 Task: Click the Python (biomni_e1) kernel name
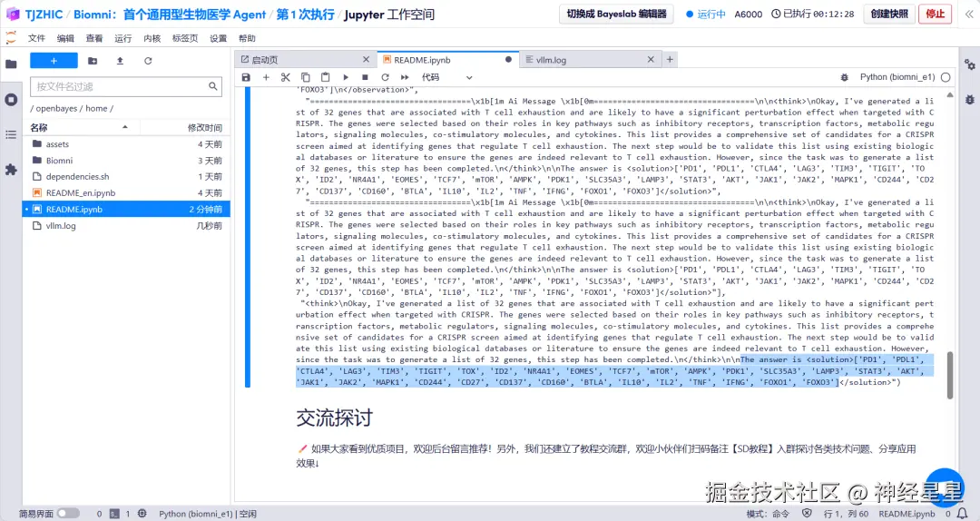tap(897, 77)
